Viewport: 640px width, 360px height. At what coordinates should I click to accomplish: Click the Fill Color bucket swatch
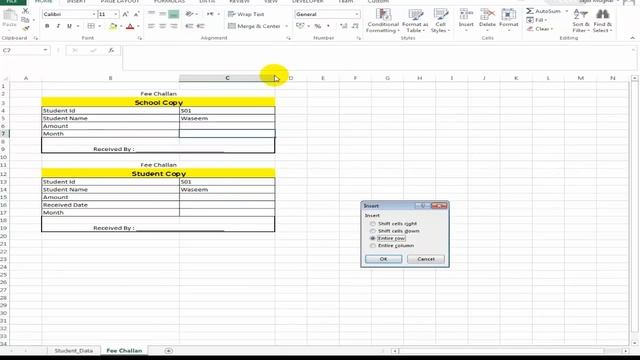point(113,27)
